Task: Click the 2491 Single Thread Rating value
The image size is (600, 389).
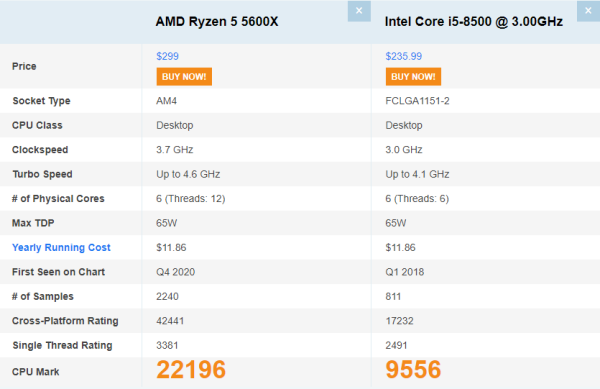Action: click(396, 345)
